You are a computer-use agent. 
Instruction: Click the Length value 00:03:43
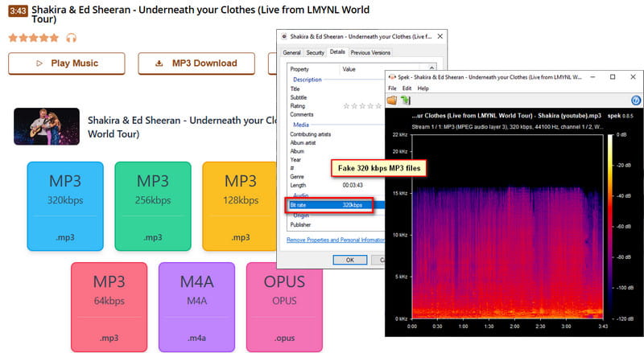coord(353,185)
